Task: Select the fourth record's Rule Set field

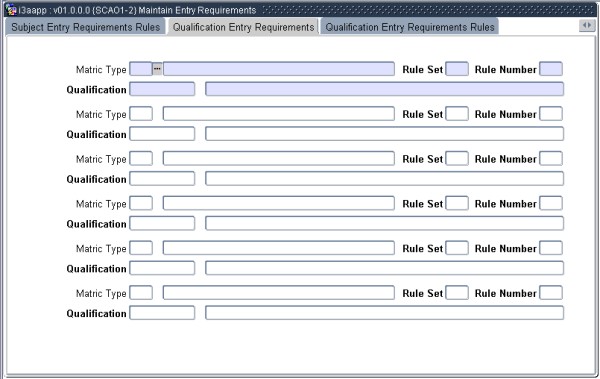Action: tap(457, 204)
